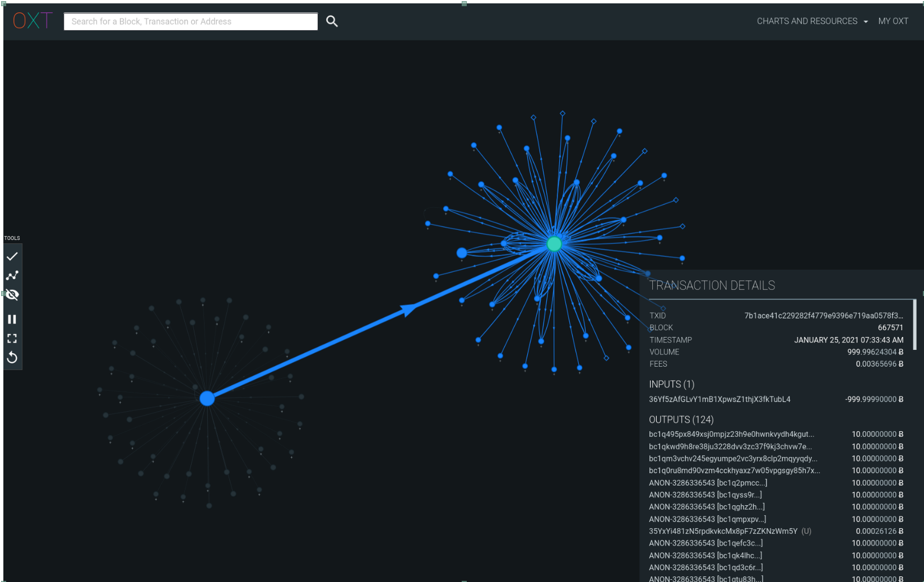Open the MY OXT menu
This screenshot has width=924, height=582.
click(893, 21)
